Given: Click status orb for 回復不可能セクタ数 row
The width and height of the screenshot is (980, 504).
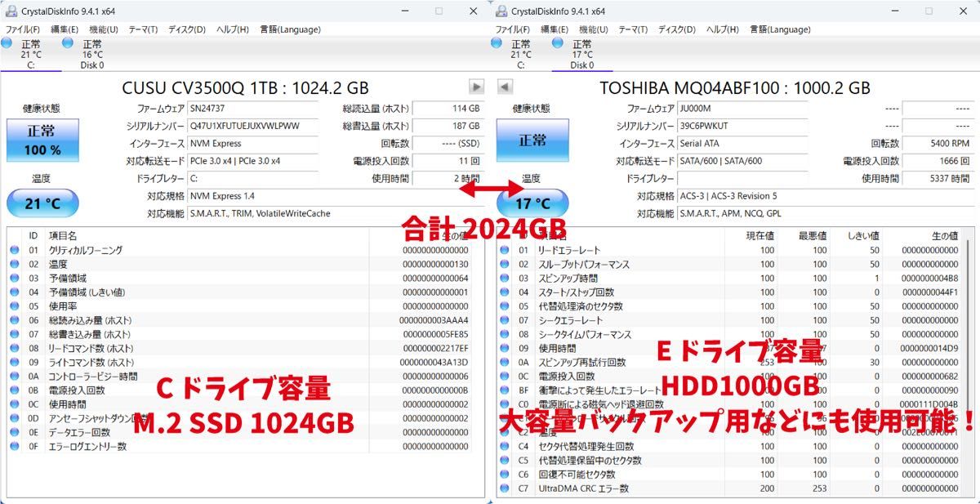Looking at the screenshot, I should (504, 474).
